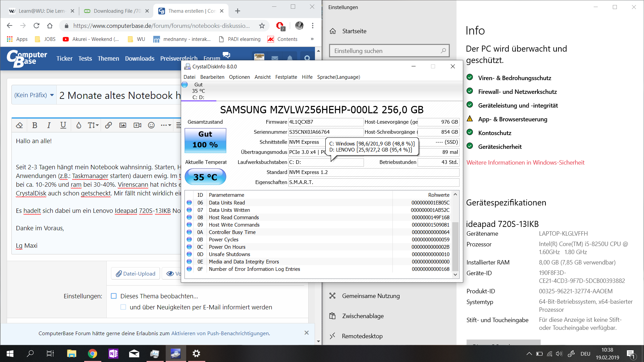Click the text color droplet icon
Image resolution: width=644 pixels, height=362 pixels.
(x=78, y=125)
